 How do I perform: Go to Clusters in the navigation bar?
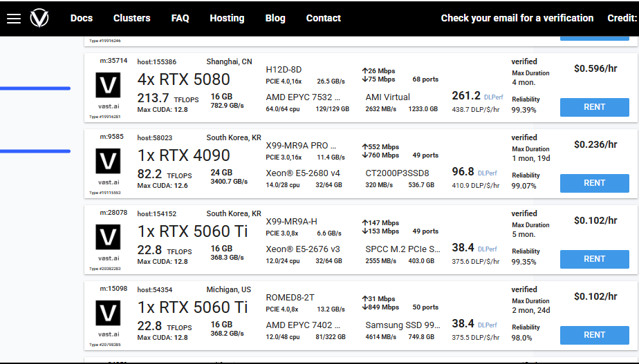pos(131,19)
